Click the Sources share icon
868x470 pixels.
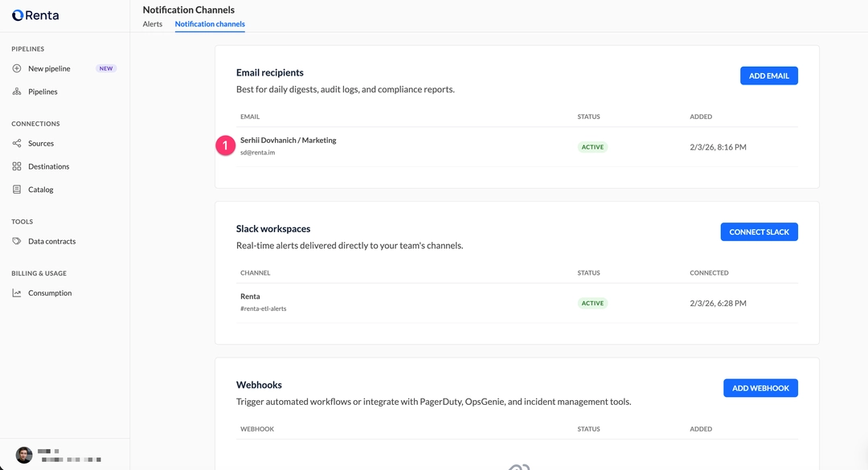17,143
